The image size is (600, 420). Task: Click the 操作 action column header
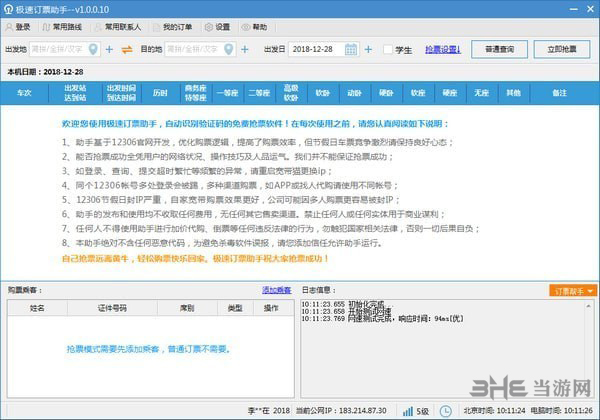click(x=271, y=308)
